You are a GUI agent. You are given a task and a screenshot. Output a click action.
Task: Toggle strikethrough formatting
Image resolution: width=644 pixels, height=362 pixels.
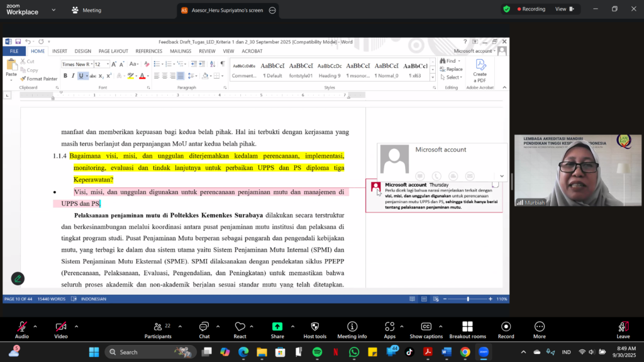93,76
